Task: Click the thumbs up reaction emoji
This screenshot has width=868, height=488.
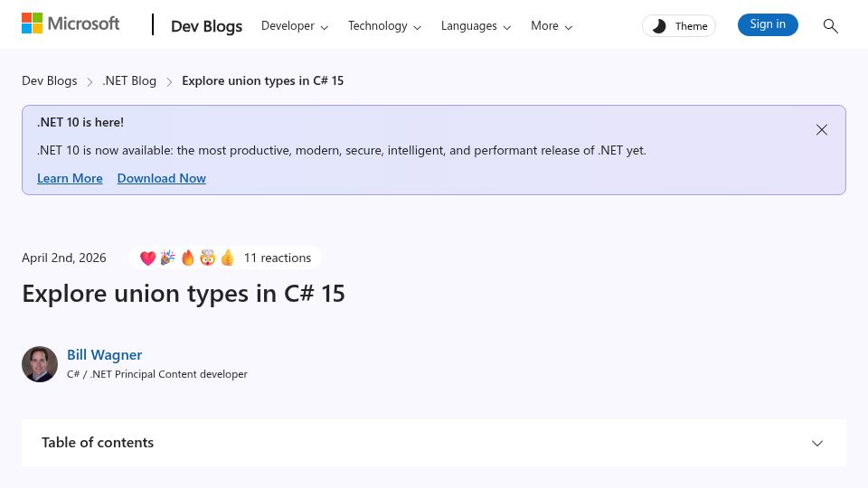Action: (x=228, y=258)
